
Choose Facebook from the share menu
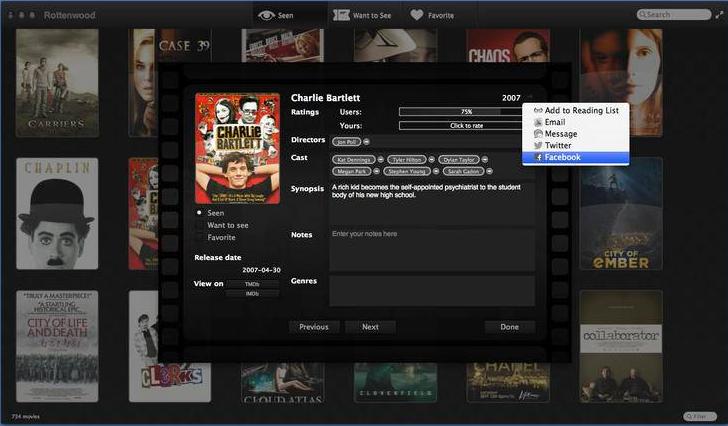tap(576, 157)
